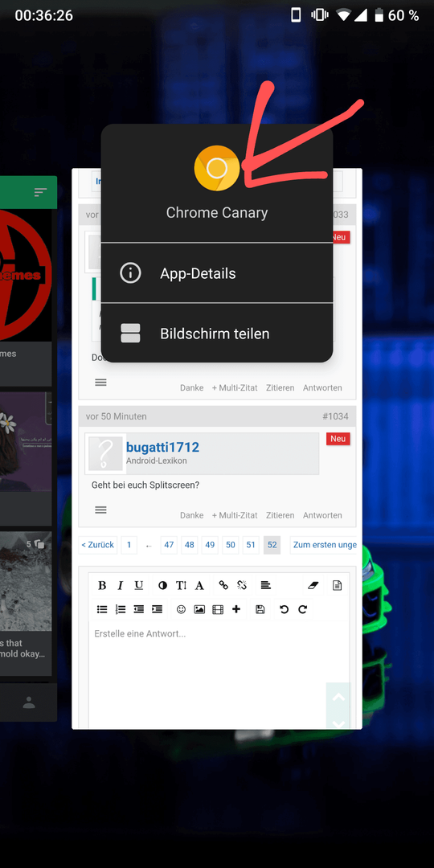
Task: Save draft using the floppy disk icon
Action: click(260, 609)
